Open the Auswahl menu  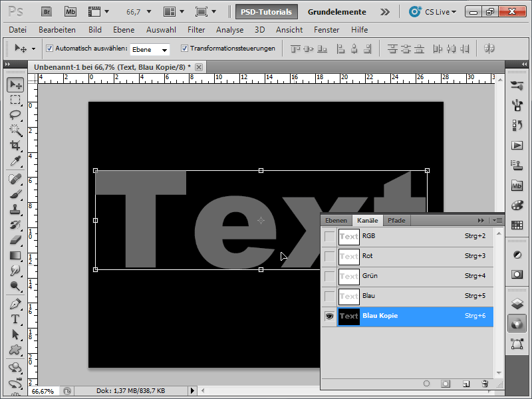click(x=161, y=30)
